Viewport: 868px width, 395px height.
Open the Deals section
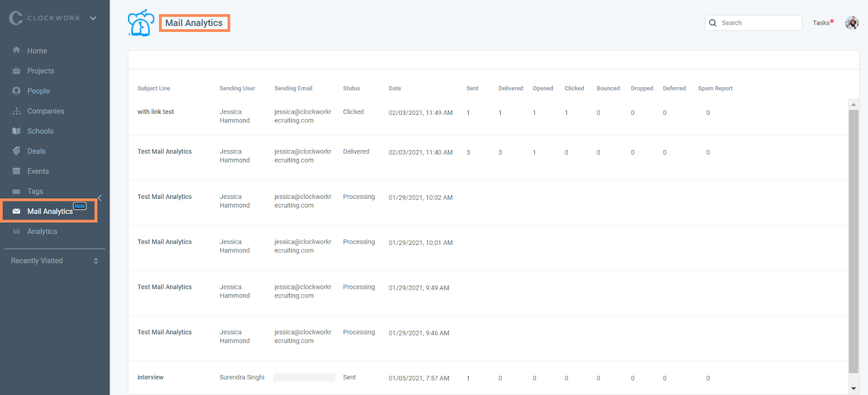click(x=36, y=151)
